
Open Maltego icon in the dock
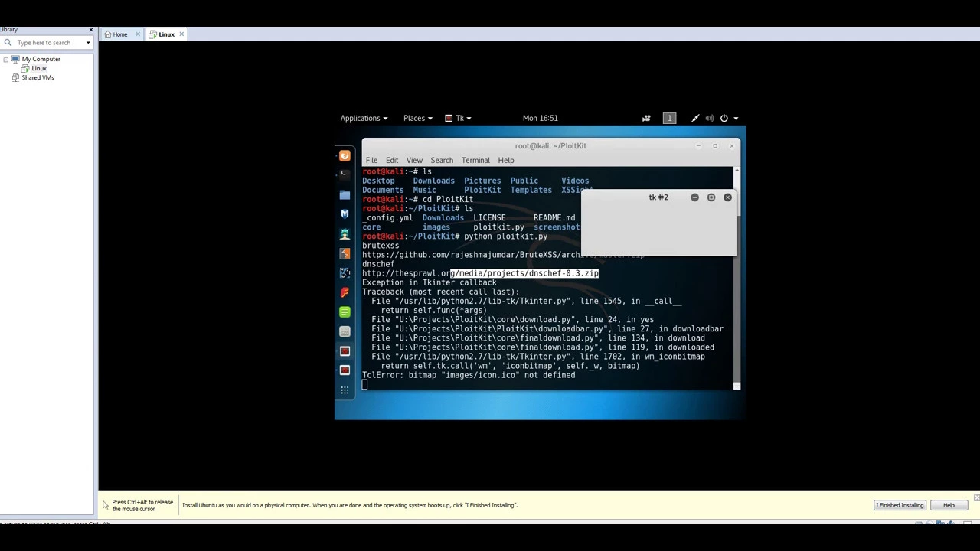click(x=345, y=273)
